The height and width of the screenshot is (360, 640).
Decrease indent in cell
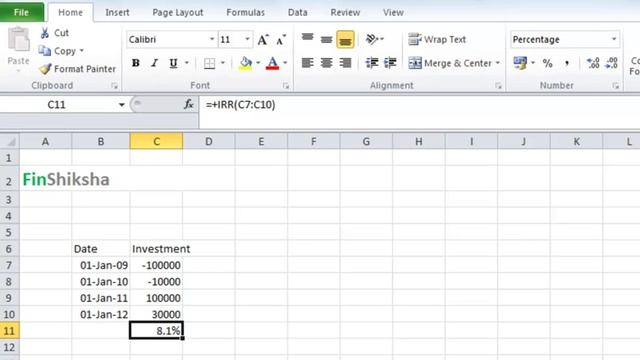(372, 63)
